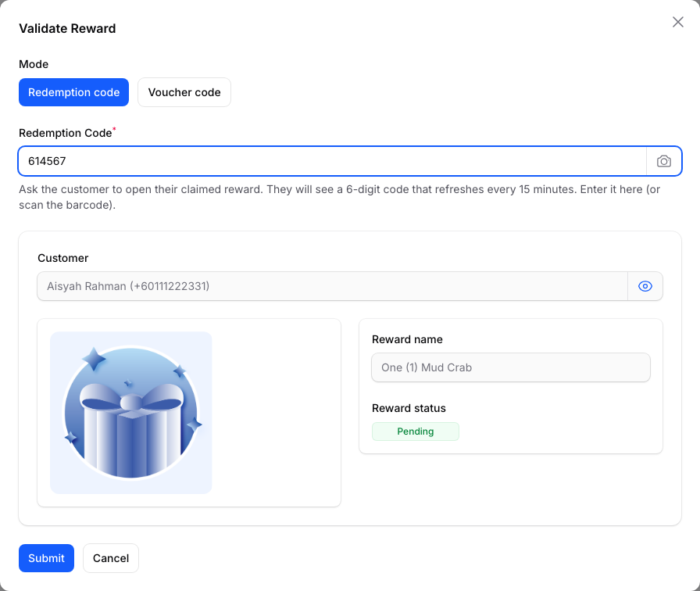
Task: Open camera barcode scanner icon
Action: tap(664, 161)
